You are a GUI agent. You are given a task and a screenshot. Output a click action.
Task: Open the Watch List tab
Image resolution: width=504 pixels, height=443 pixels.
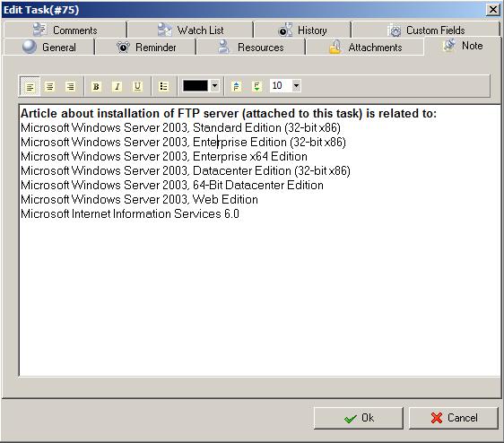pyautogui.click(x=191, y=30)
